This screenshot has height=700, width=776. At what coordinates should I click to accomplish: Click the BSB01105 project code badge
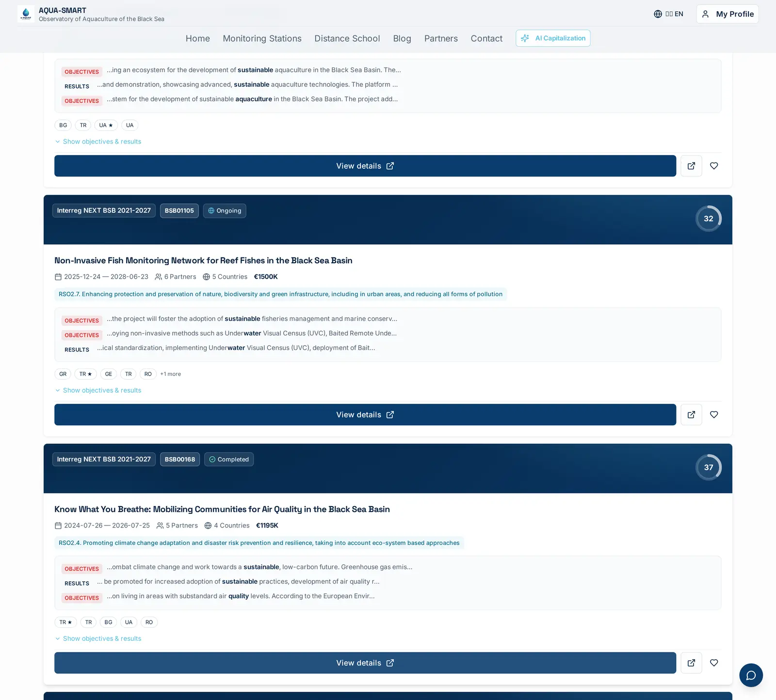[x=179, y=211]
